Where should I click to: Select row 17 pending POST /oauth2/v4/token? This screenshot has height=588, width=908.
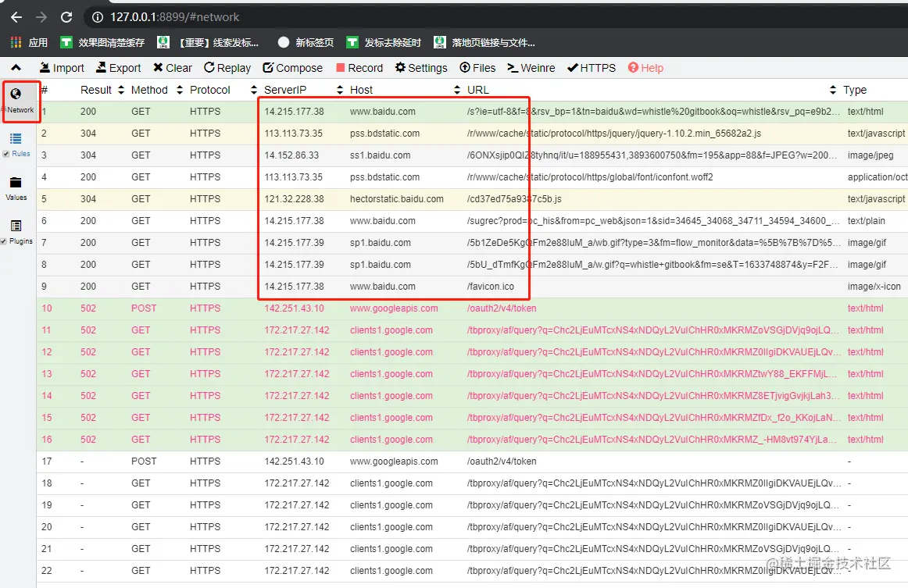point(472,461)
